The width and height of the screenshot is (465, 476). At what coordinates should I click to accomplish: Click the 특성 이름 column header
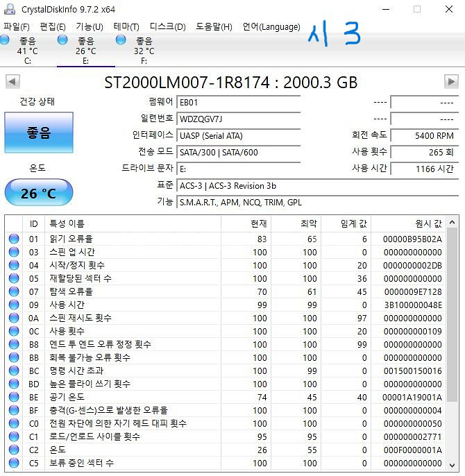[x=66, y=223]
